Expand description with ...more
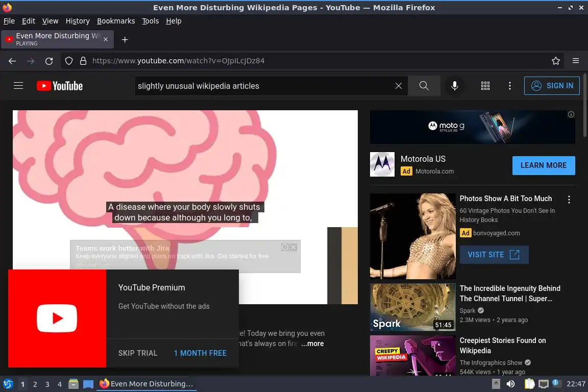The image size is (588, 392). [312, 344]
